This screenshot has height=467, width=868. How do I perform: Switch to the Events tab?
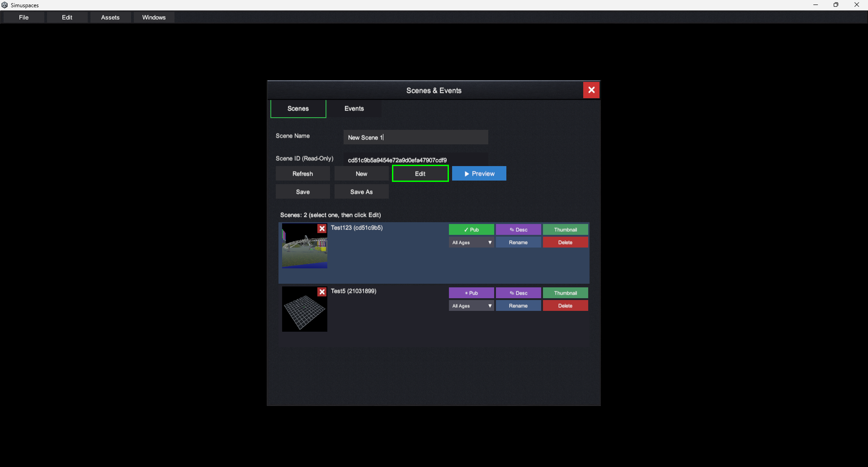click(354, 109)
